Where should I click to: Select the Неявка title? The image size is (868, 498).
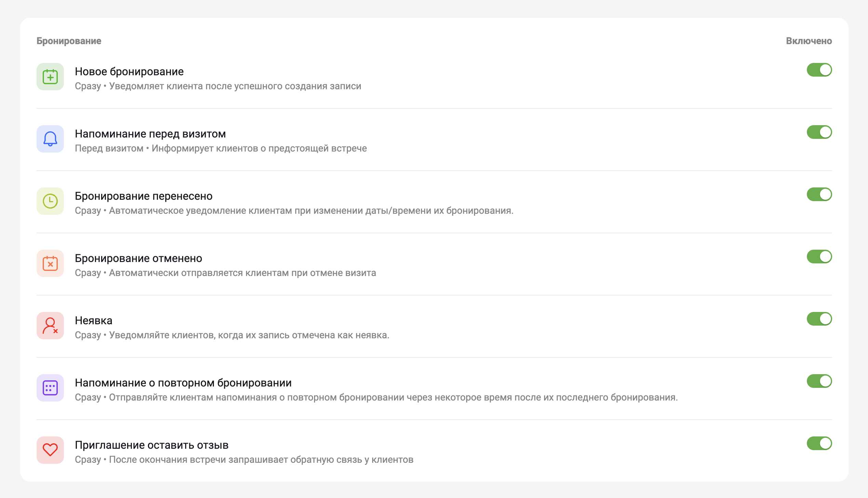tap(94, 320)
